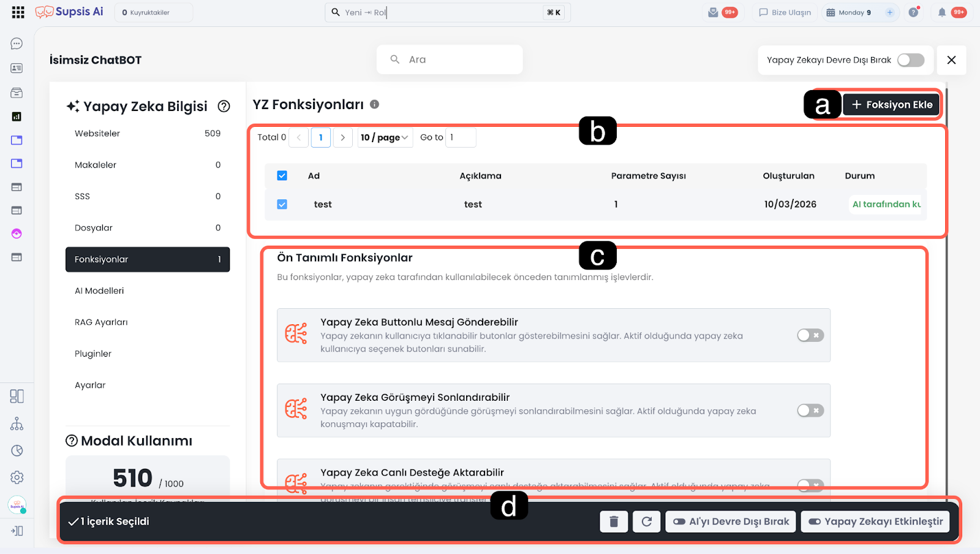Select AI Modelleri in the sidebar menu
Image resolution: width=980 pixels, height=554 pixels.
(x=99, y=291)
